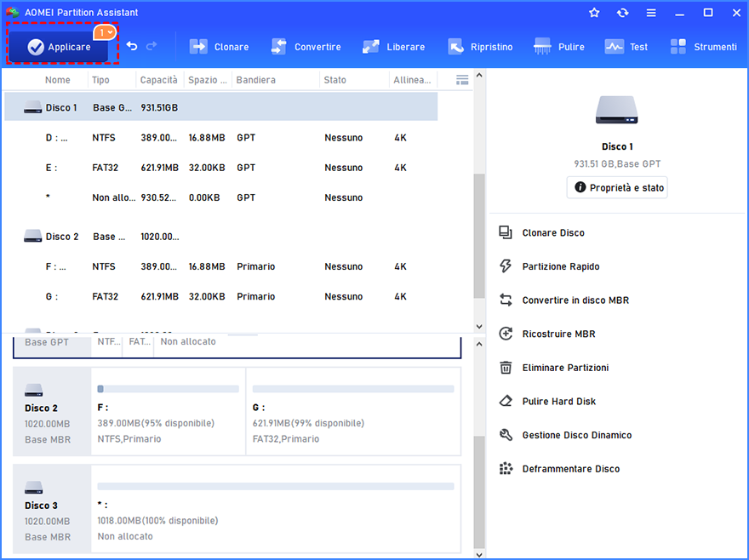Click partition list scrollbar down arrow
The image size is (749, 560).
479,327
